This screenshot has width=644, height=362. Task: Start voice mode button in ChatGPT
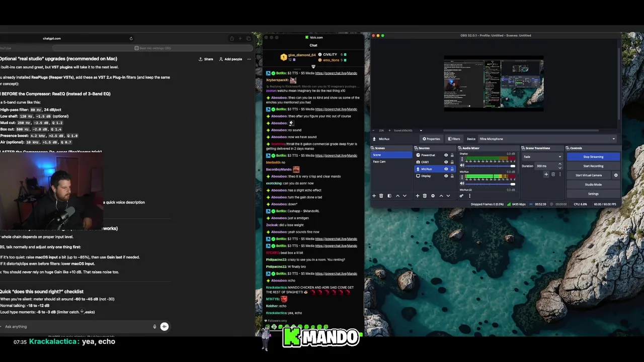click(165, 326)
